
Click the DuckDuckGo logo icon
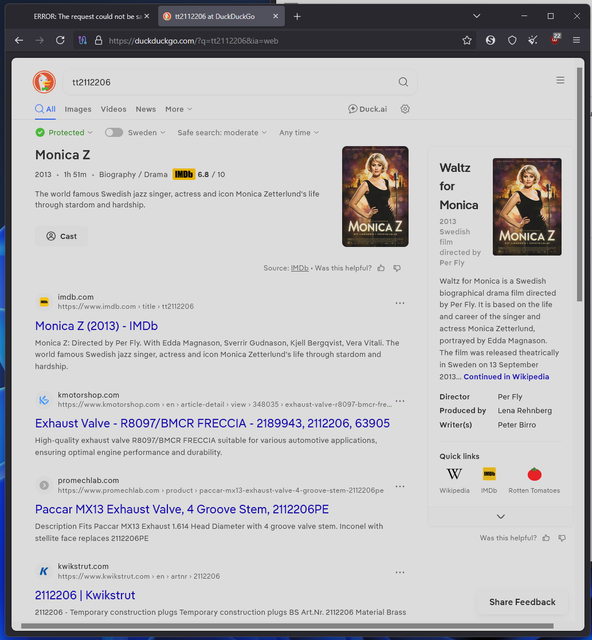click(x=44, y=82)
